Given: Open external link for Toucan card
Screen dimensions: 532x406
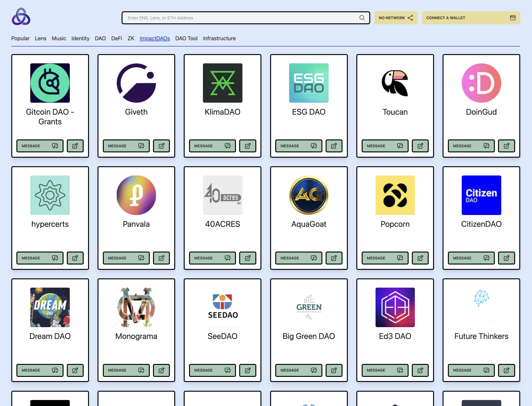Looking at the screenshot, I should [420, 146].
